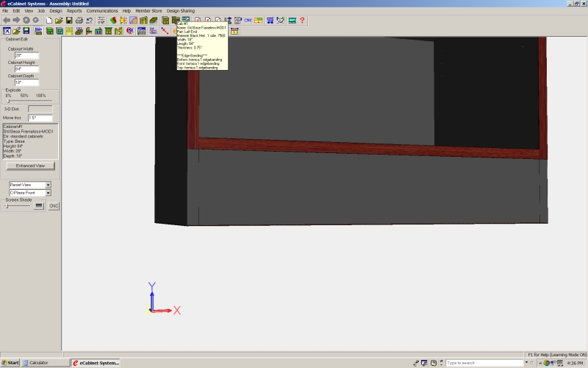
Task: Switch to Calculator in the taskbar
Action: (45, 363)
